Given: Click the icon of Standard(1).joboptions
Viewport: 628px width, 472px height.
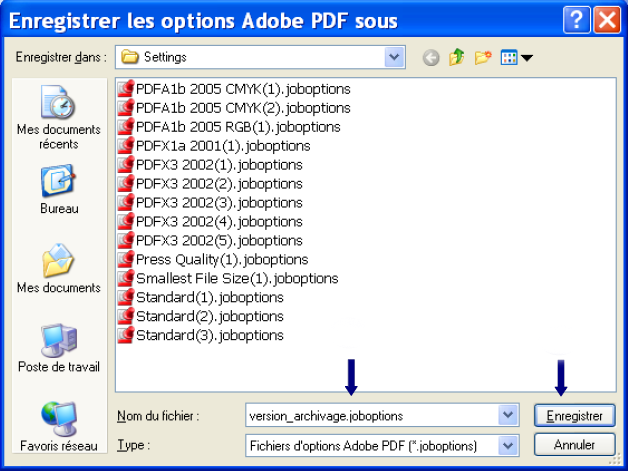Looking at the screenshot, I should click(x=126, y=297).
